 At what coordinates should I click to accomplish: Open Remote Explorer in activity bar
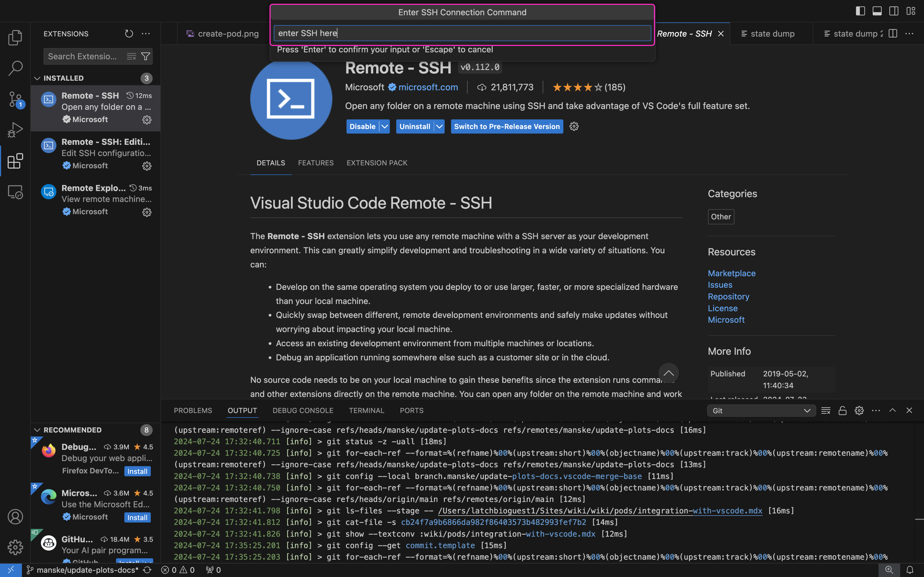tap(15, 192)
